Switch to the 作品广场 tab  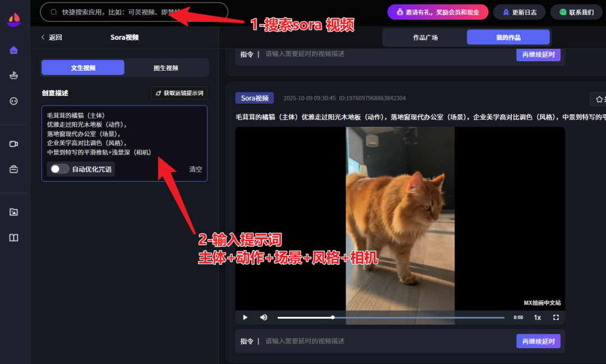coord(425,38)
